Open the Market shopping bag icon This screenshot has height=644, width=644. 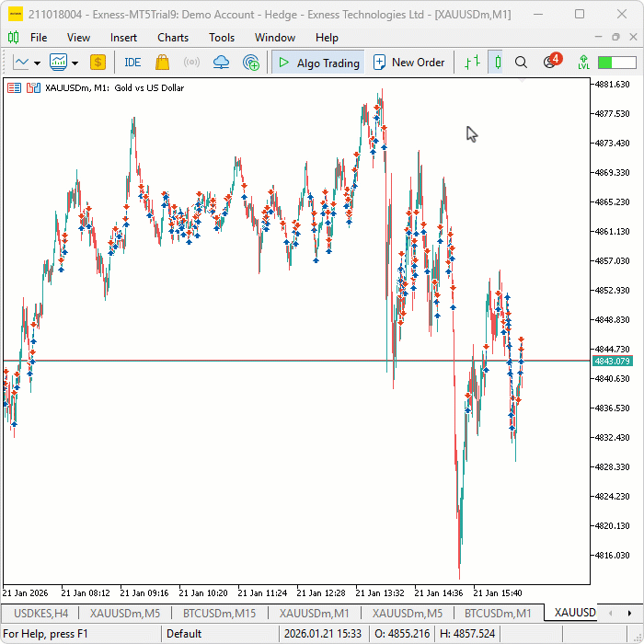pyautogui.click(x=162, y=63)
